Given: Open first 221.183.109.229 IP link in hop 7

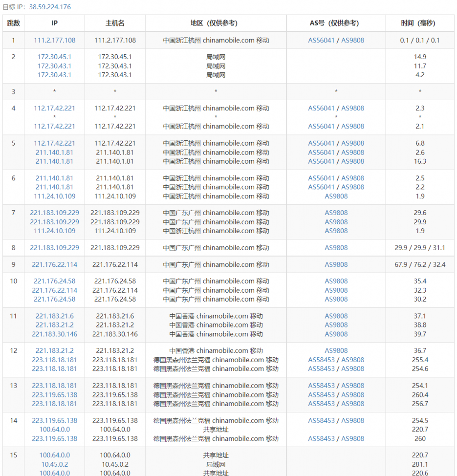Looking at the screenshot, I should point(55,213).
